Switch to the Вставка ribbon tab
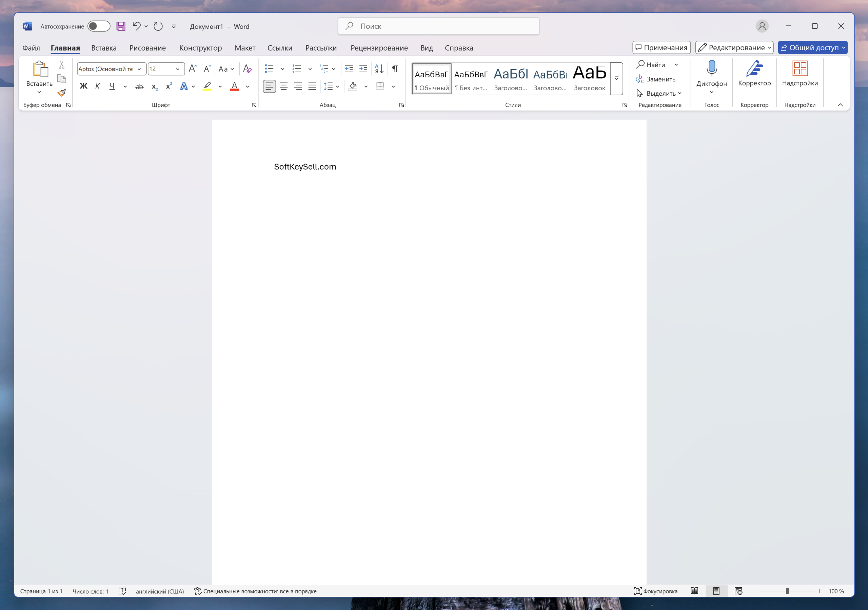This screenshot has width=868, height=610. click(104, 48)
